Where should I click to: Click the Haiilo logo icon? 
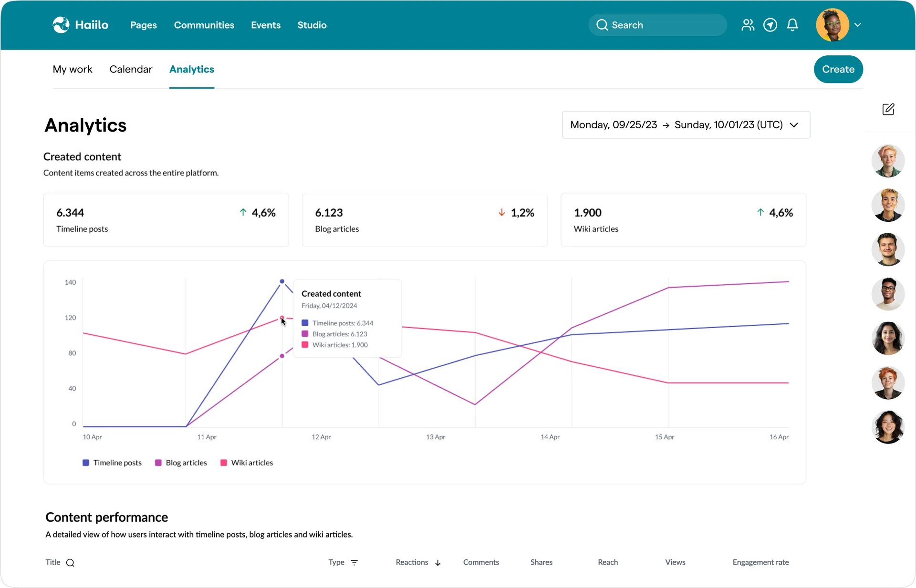pyautogui.click(x=61, y=25)
